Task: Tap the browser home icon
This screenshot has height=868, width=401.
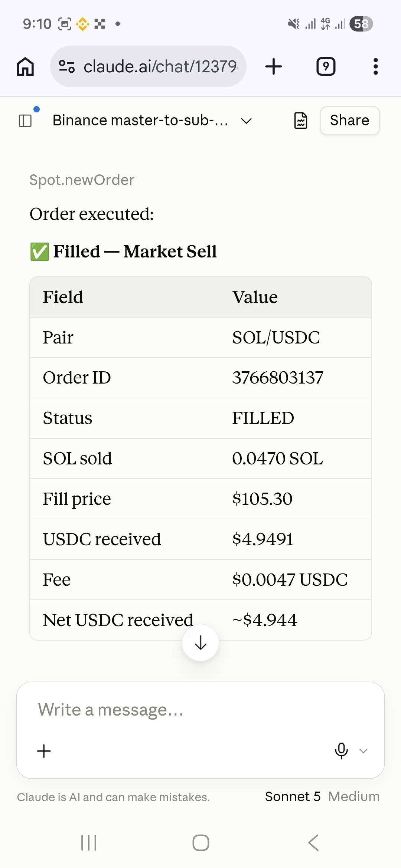Action: click(x=25, y=67)
